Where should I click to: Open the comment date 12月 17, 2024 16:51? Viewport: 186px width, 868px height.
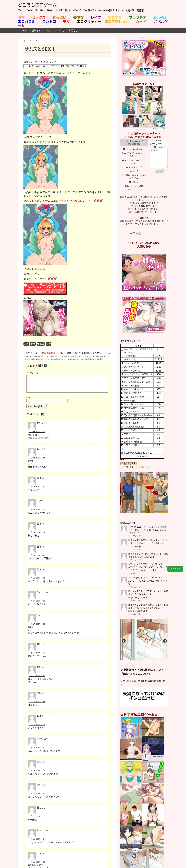pos(37,601)
